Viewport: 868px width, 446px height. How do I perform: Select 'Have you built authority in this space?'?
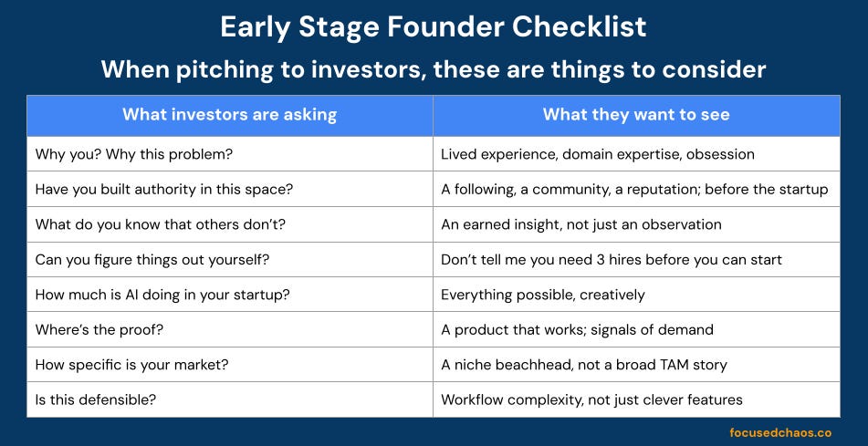coord(230,189)
